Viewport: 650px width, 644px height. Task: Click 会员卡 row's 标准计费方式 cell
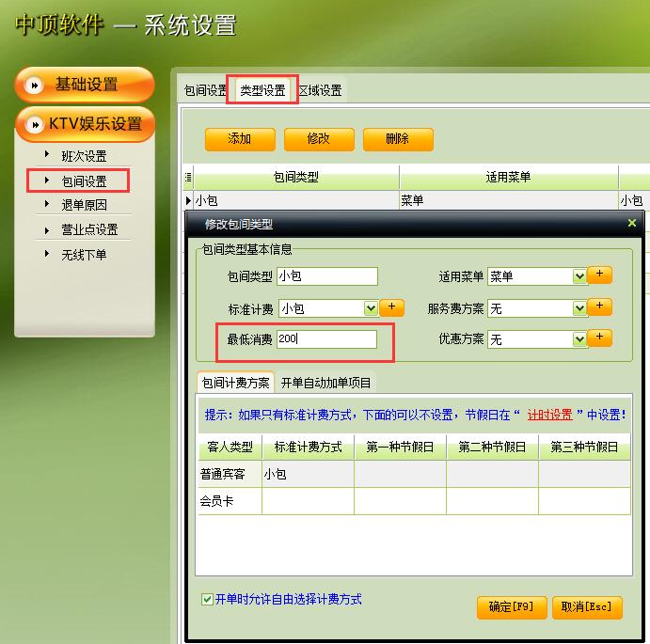coord(308,501)
